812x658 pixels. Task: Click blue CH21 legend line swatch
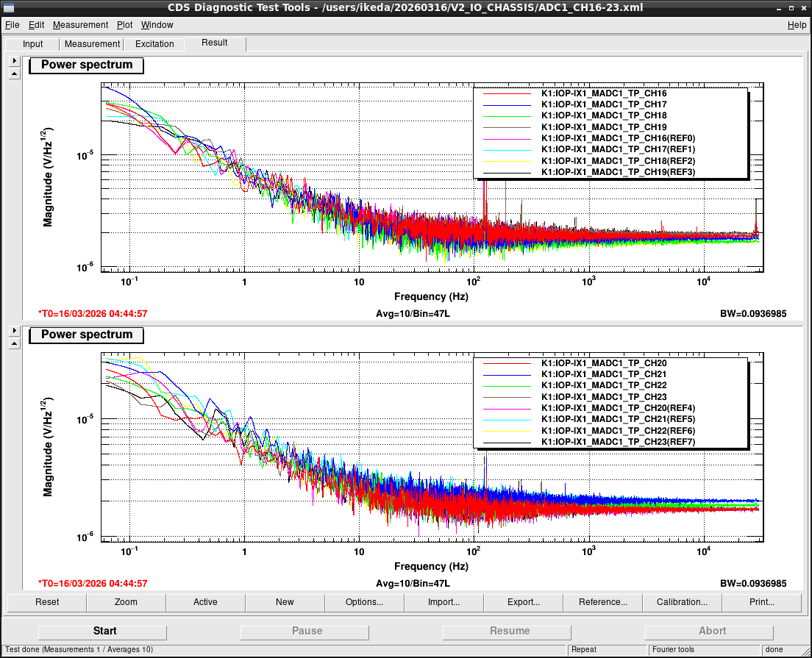(507, 374)
